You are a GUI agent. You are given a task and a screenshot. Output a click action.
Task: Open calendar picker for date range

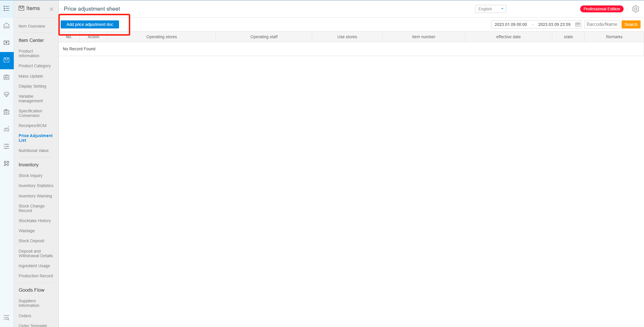click(578, 24)
